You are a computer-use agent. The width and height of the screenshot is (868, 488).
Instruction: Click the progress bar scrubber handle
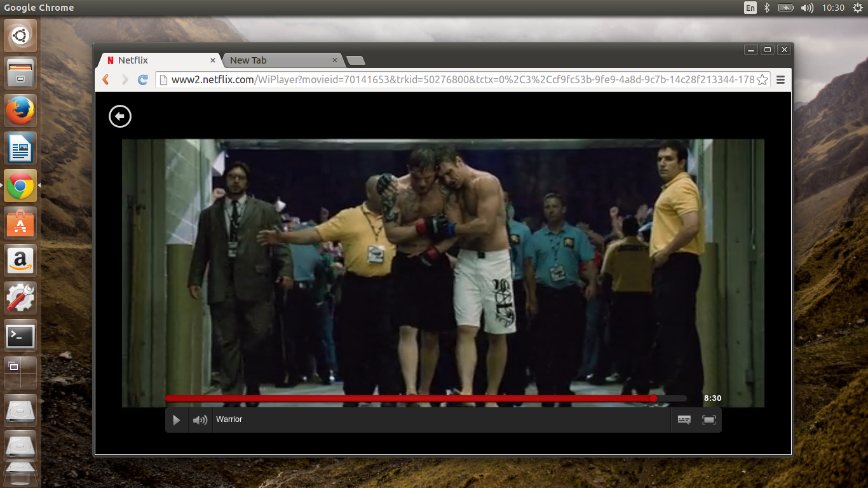[653, 398]
